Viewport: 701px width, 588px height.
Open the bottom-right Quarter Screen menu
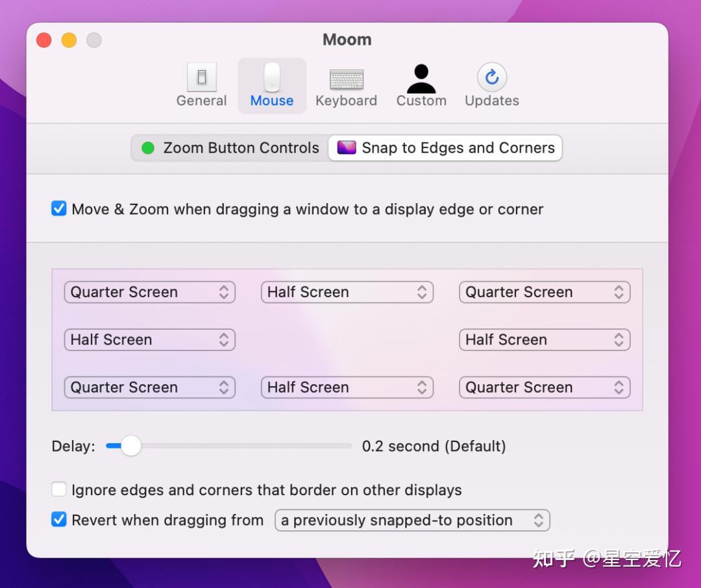(545, 387)
